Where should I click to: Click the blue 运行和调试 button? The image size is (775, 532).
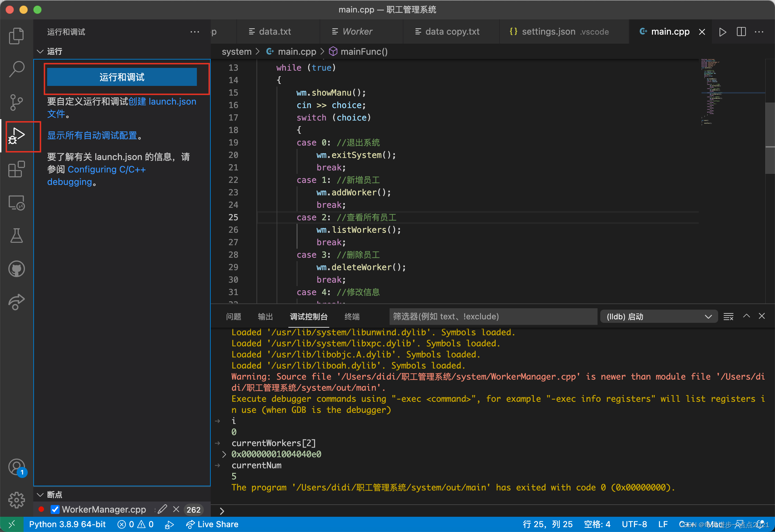(x=122, y=77)
